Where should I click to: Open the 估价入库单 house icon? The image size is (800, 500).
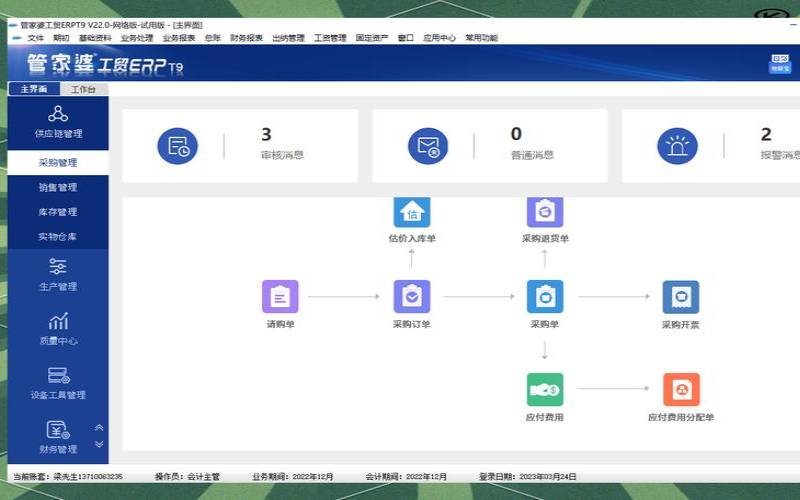click(x=411, y=212)
